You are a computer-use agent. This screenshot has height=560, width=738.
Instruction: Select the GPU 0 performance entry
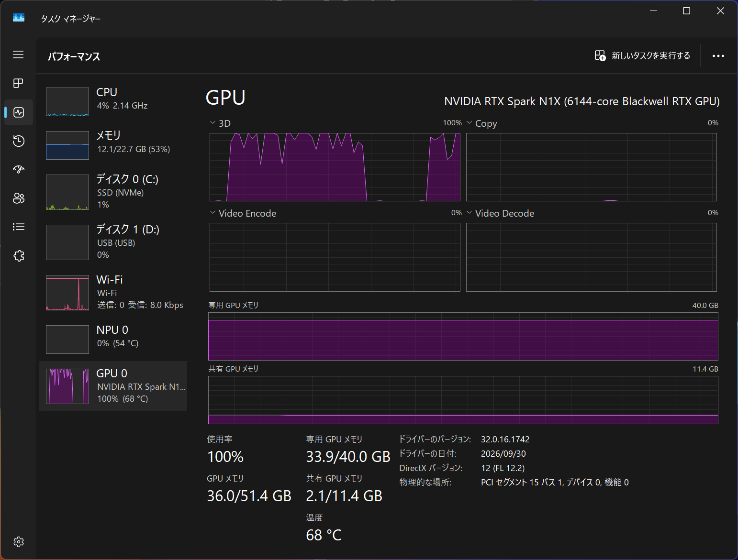pyautogui.click(x=113, y=386)
